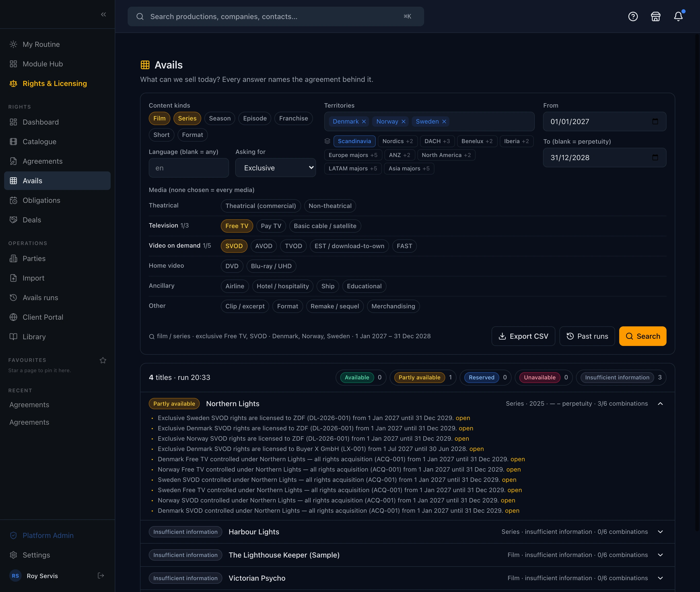The height and width of the screenshot is (592, 700).
Task: Toggle the Film content kind chip
Action: tap(159, 118)
